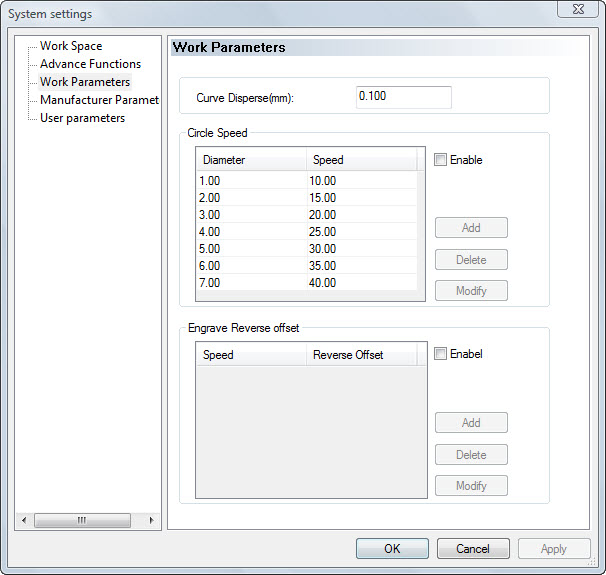Click the sidebar horizontal scrollbar thumb
The height and width of the screenshot is (575, 606).
tap(82, 520)
